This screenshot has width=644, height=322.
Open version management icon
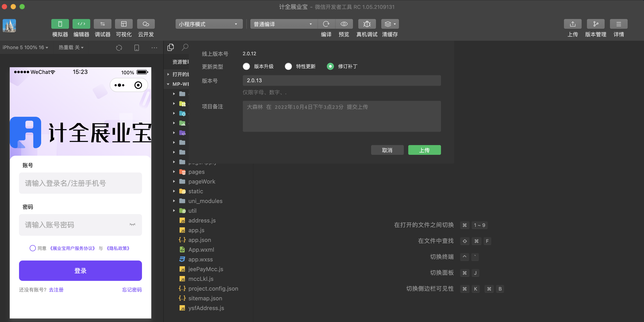point(596,24)
